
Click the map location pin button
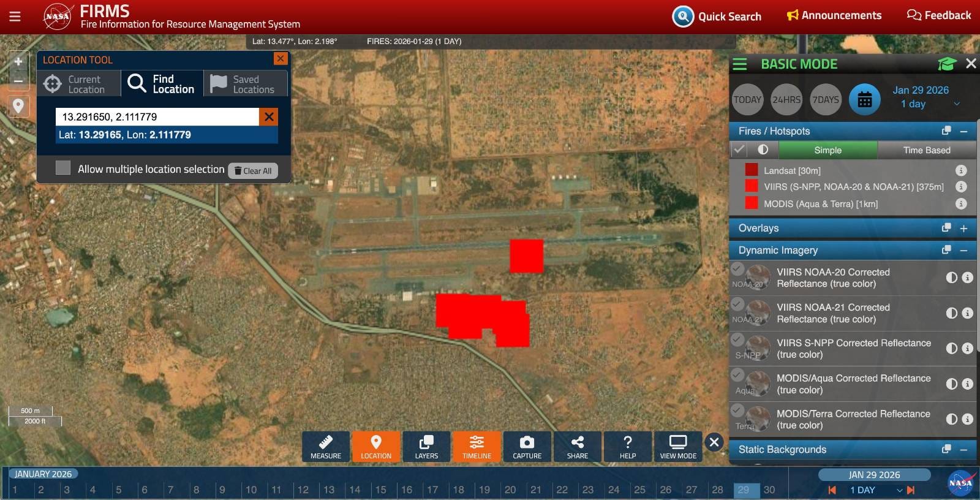18,106
